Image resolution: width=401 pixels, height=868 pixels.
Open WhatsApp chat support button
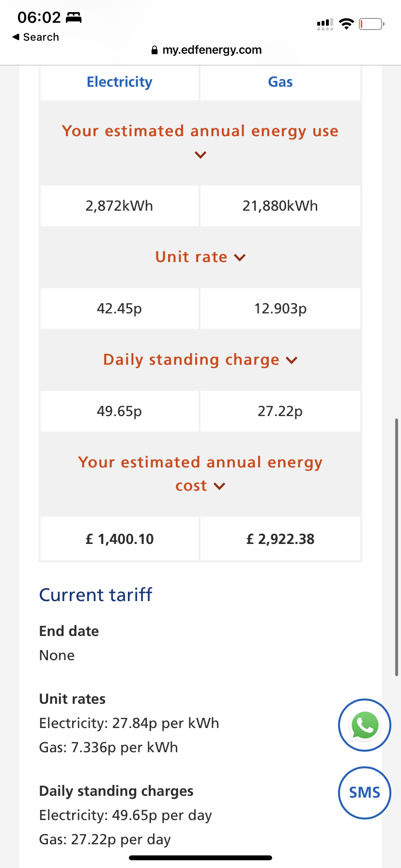tap(364, 725)
